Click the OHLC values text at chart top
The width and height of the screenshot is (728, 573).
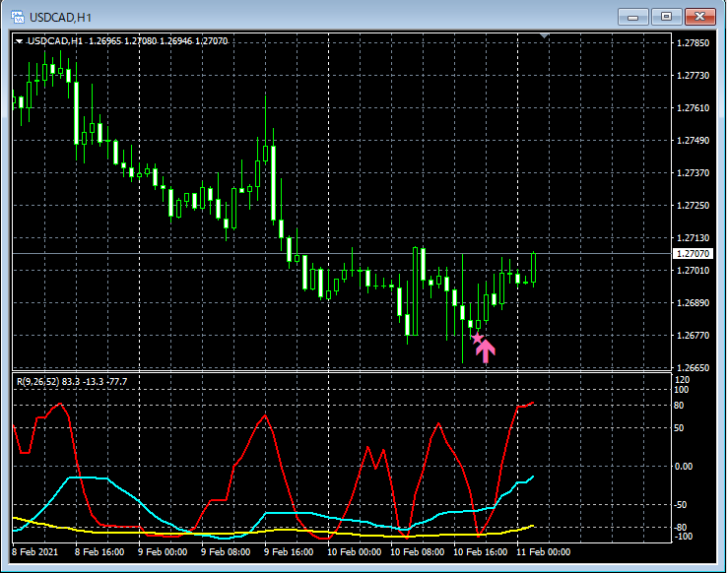[158, 41]
